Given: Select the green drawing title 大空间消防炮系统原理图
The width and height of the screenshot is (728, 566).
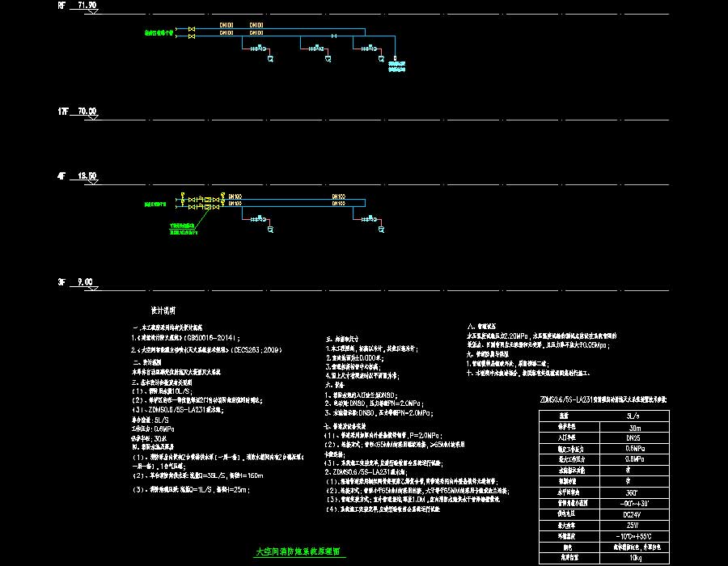Looking at the screenshot, I should click(298, 551).
